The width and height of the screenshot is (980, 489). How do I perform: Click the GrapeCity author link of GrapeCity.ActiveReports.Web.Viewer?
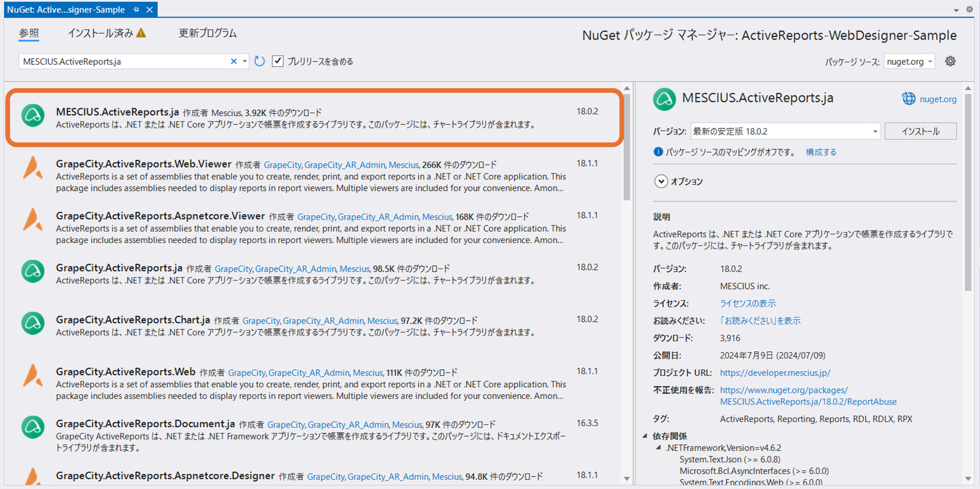click(282, 165)
